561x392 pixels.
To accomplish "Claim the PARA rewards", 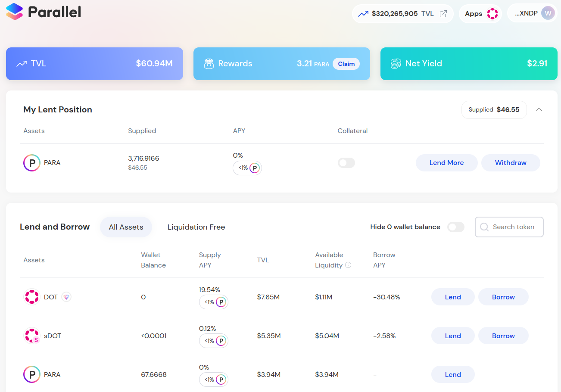I will pyautogui.click(x=346, y=64).
